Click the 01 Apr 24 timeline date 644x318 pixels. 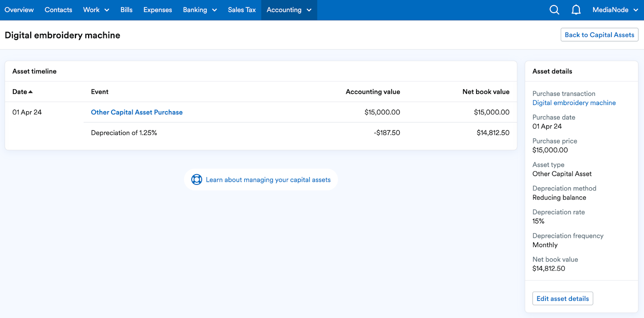pyautogui.click(x=27, y=112)
